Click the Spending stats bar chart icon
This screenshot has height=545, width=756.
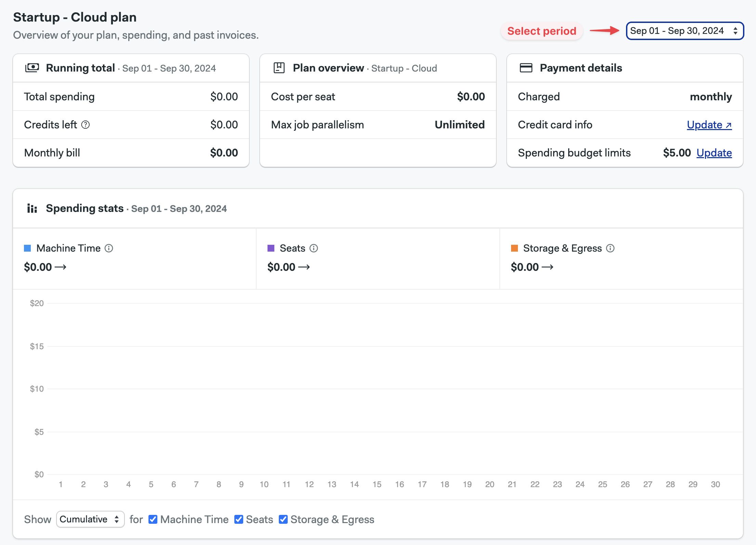32,208
